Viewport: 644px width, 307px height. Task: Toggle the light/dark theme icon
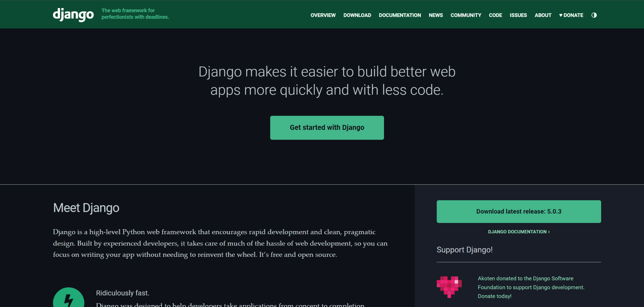coord(594,15)
